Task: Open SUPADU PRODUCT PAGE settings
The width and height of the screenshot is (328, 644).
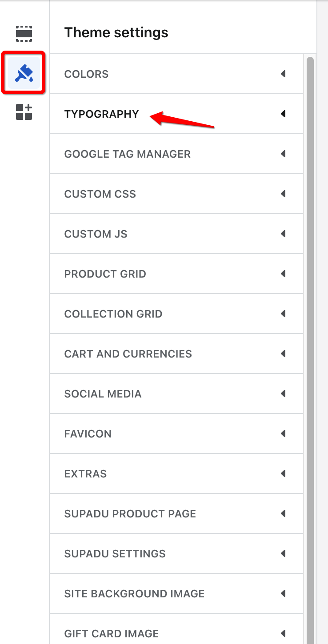Action: [176, 513]
